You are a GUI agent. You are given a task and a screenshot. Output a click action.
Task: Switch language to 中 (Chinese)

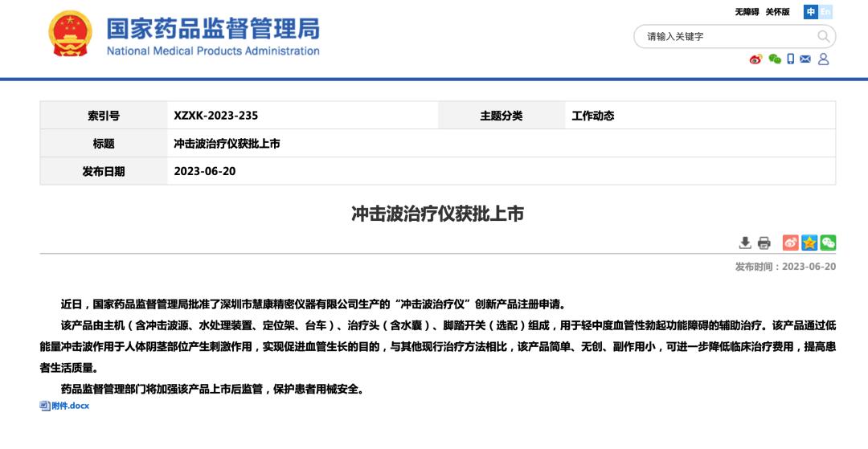click(811, 12)
